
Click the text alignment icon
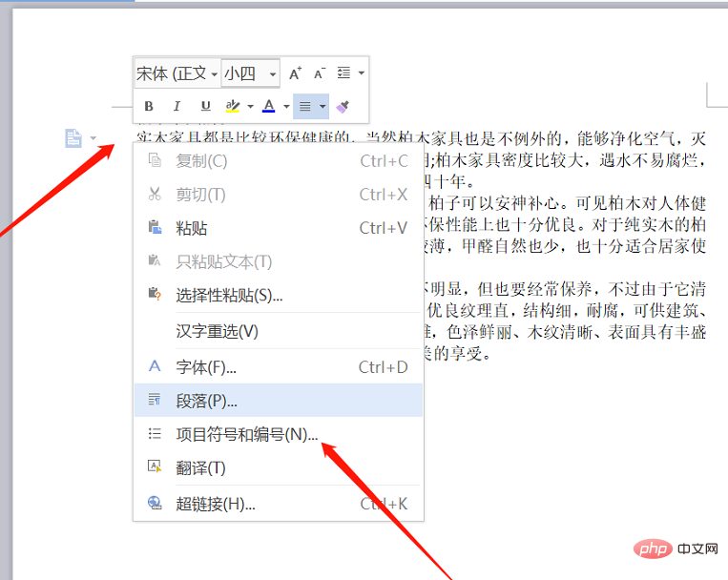(x=305, y=106)
